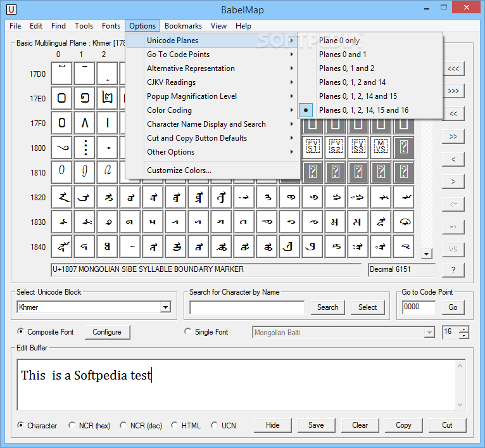Screen dimensions: 485x448
Task: Open the File menu
Action: pyautogui.click(x=15, y=26)
